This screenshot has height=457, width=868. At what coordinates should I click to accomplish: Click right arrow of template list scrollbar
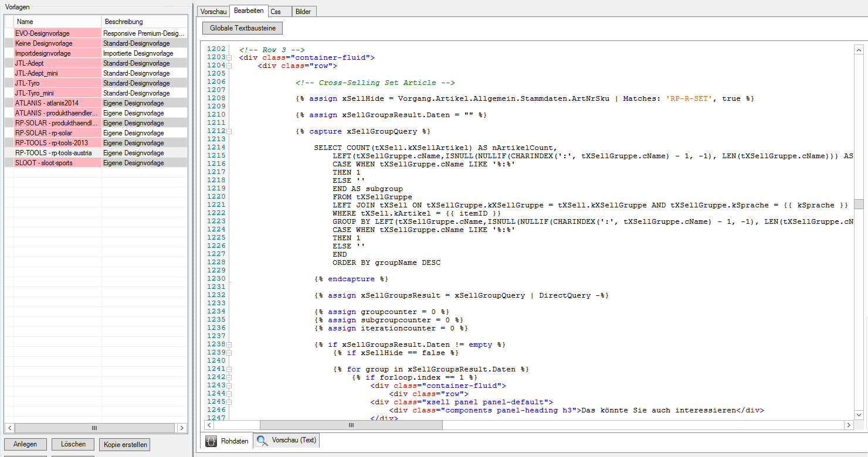[x=182, y=428]
